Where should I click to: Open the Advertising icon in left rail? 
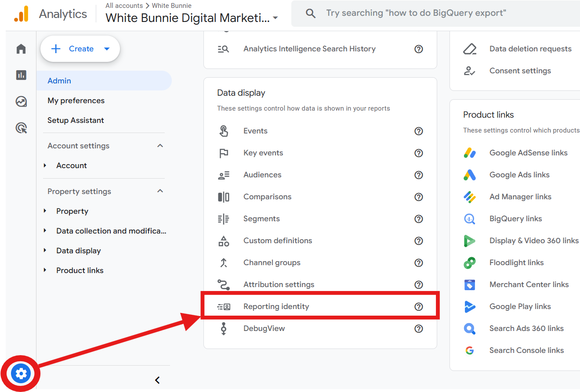tap(21, 128)
